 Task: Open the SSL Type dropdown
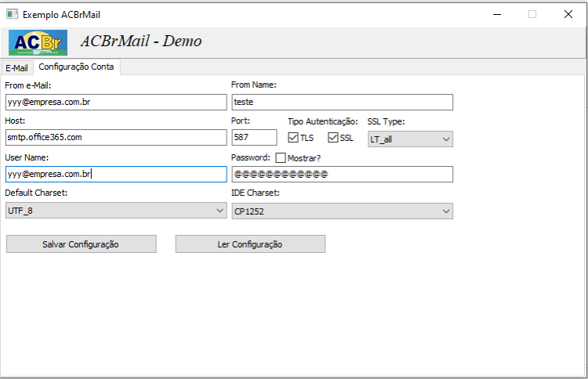point(410,139)
